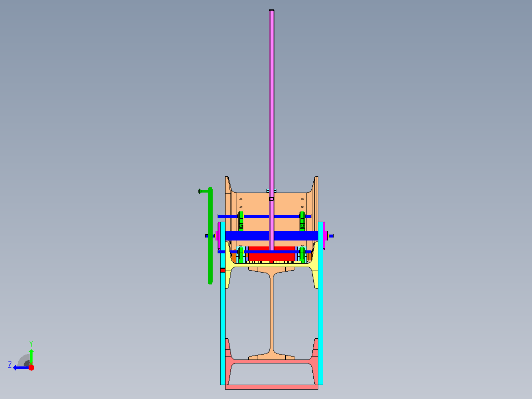Select the right cyan side plate
The height and width of the screenshot is (399, 532).
click(x=320, y=303)
